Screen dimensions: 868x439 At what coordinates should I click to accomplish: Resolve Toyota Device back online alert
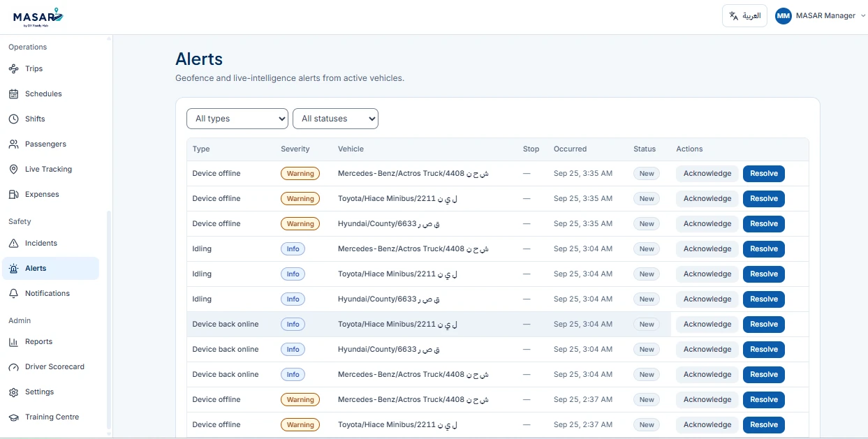point(764,325)
